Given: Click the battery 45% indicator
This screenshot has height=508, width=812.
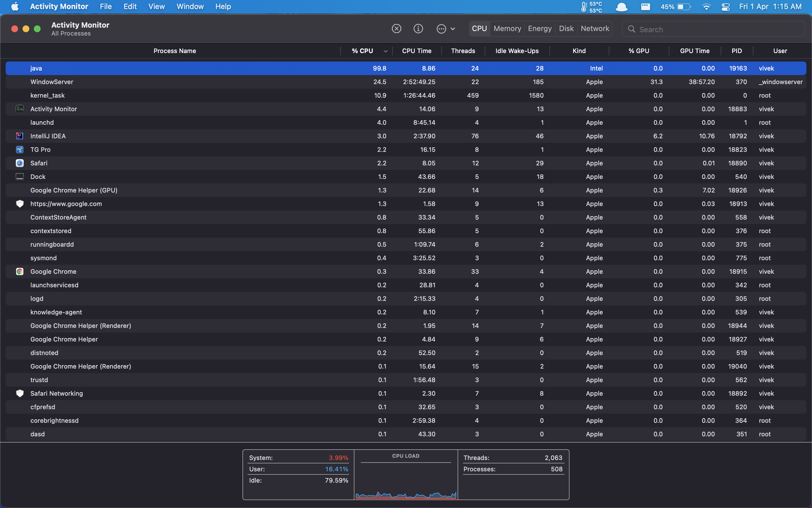Looking at the screenshot, I should click(x=676, y=7).
